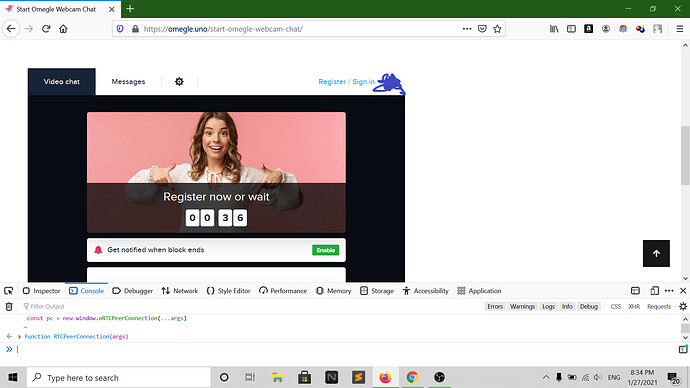The width and height of the screenshot is (690, 388).
Task: Click the Enable notification button
Action: pyautogui.click(x=326, y=250)
